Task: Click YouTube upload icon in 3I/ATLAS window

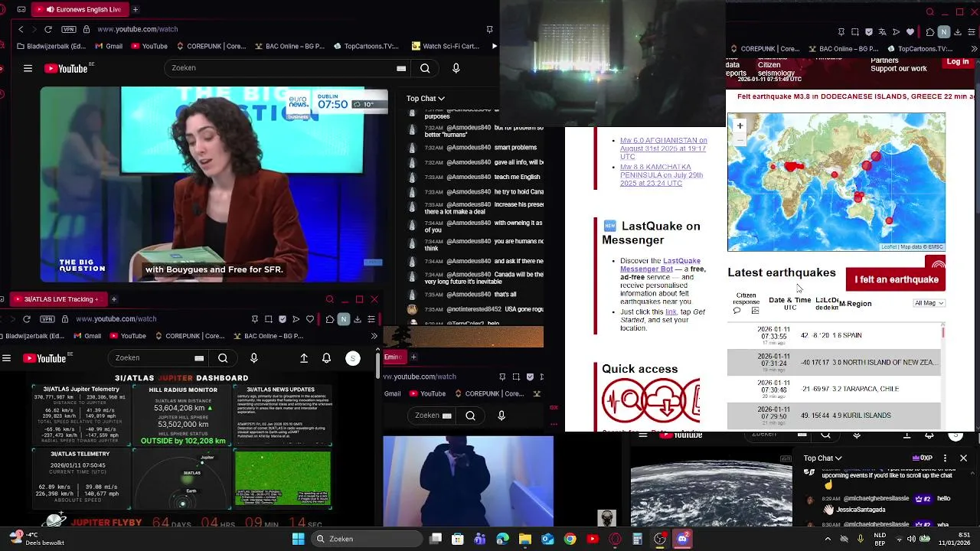Action: coord(304,358)
